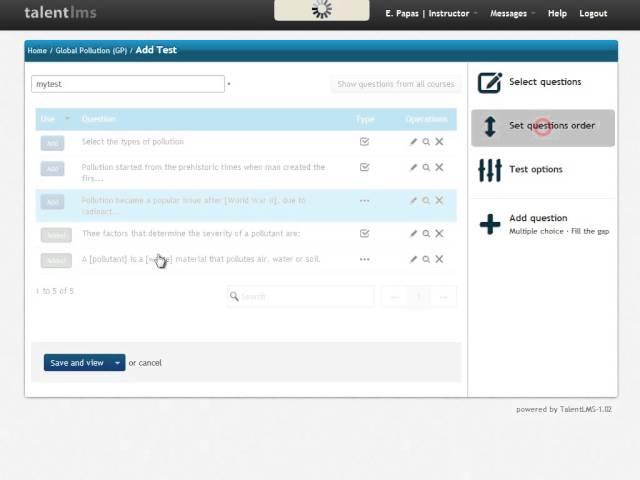640x480 pixels.
Task: Click 'powered by TalentLMS-1.02' footer text
Action: pyautogui.click(x=564, y=409)
